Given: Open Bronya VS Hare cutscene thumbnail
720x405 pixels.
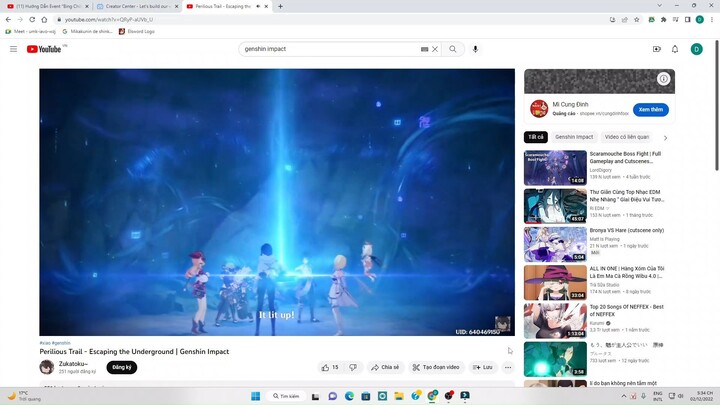Looking at the screenshot, I should (x=555, y=244).
